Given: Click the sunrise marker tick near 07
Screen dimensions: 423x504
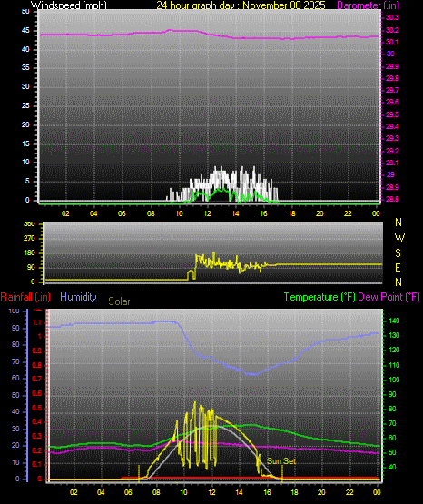Looking at the screenshot, I should [x=139, y=473].
